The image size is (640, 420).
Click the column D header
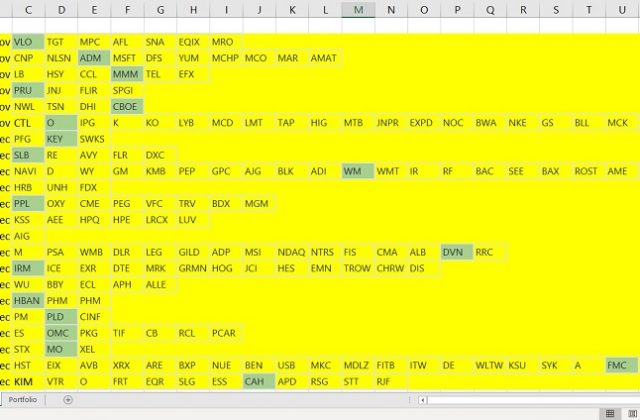[61, 10]
